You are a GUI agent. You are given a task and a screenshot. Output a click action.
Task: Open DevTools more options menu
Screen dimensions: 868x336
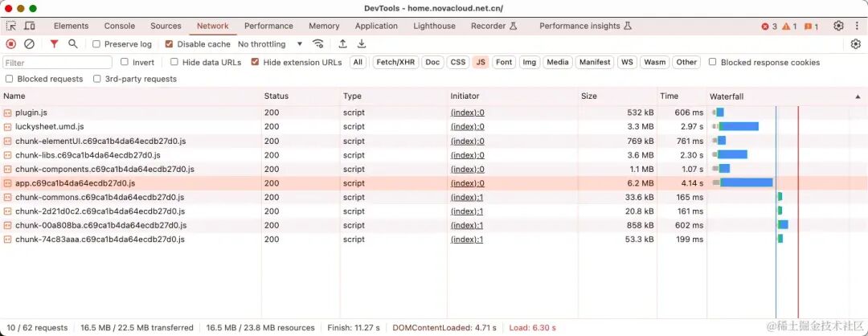click(857, 26)
